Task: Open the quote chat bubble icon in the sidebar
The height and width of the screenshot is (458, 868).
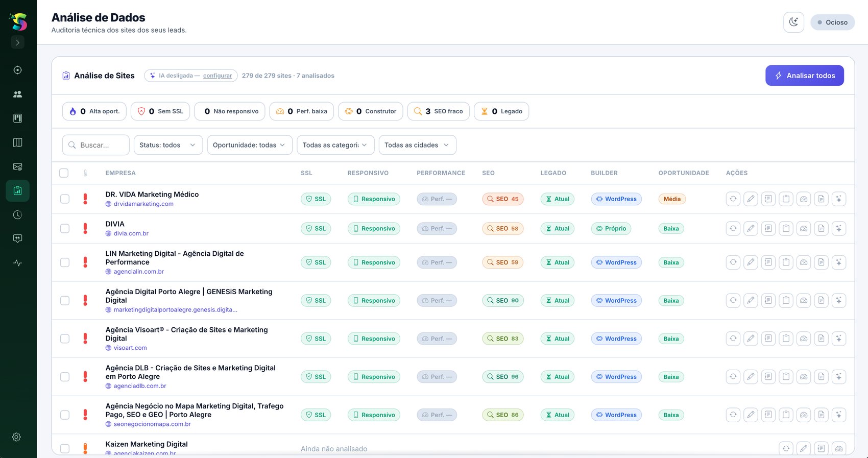Action: tap(17, 238)
